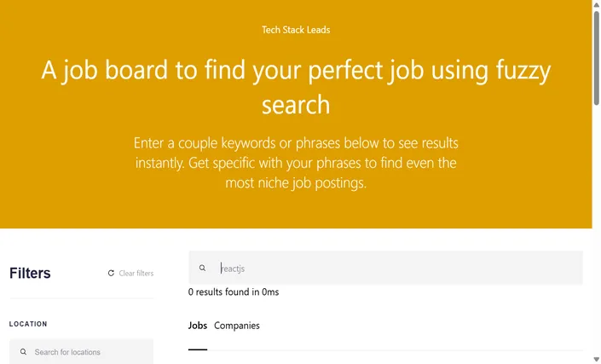This screenshot has width=601, height=364.
Task: Focus the reactjs keyword search field
Action: (x=385, y=269)
